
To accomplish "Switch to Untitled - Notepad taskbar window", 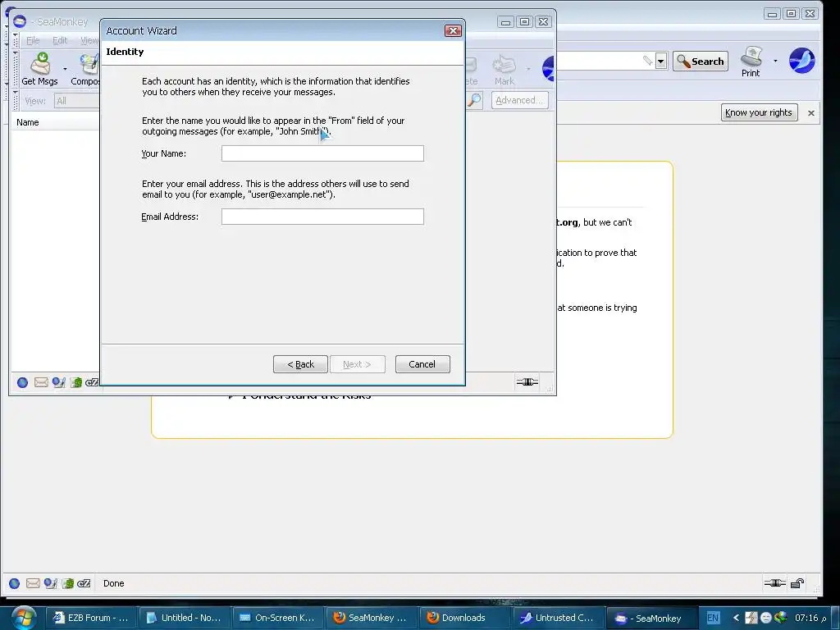I will pos(185,618).
